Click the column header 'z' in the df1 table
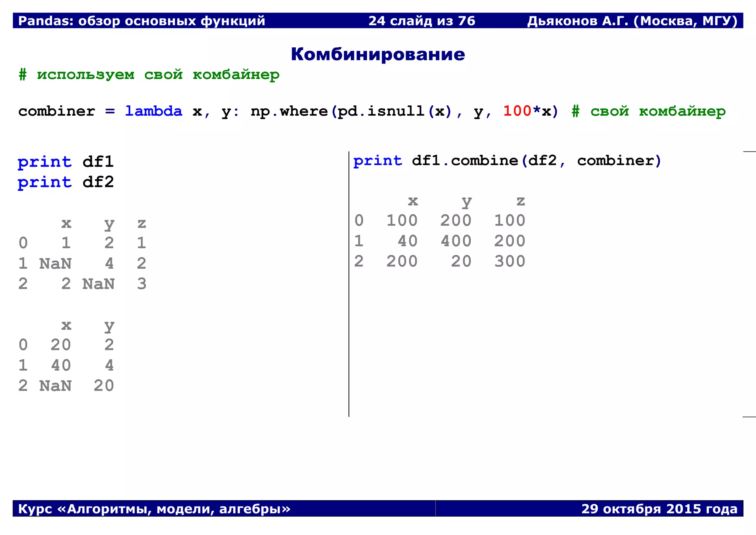Viewport: 756px width, 535px height. pos(142,224)
